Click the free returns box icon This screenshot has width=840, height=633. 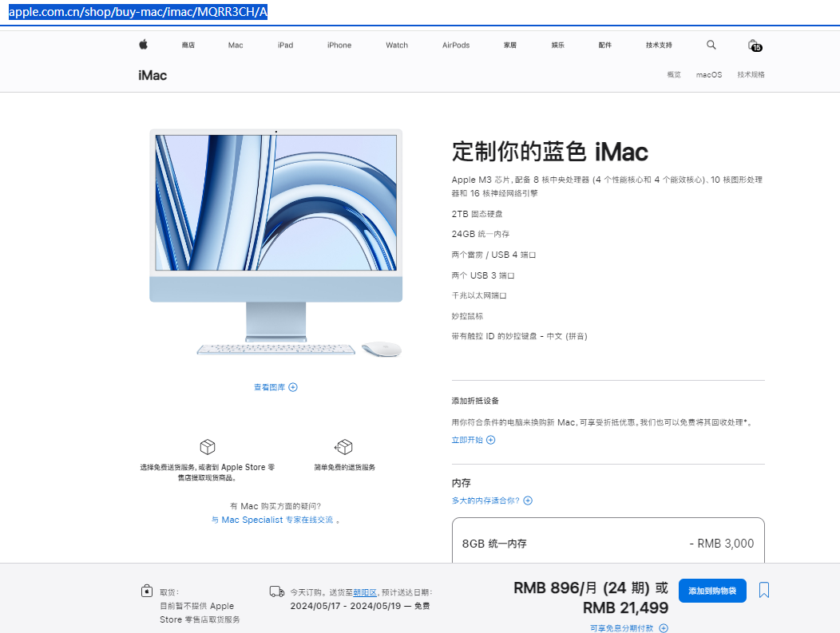coord(344,446)
